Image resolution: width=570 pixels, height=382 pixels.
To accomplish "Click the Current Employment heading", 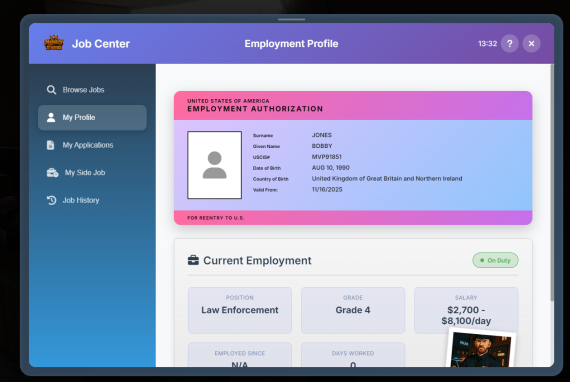I will click(257, 261).
